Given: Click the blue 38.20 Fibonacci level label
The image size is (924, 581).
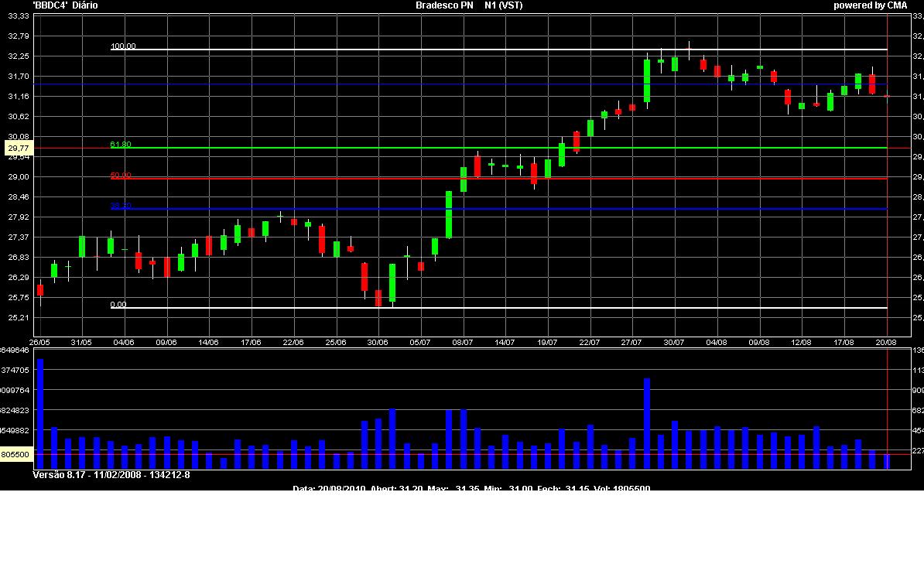Looking at the screenshot, I should [x=121, y=206].
